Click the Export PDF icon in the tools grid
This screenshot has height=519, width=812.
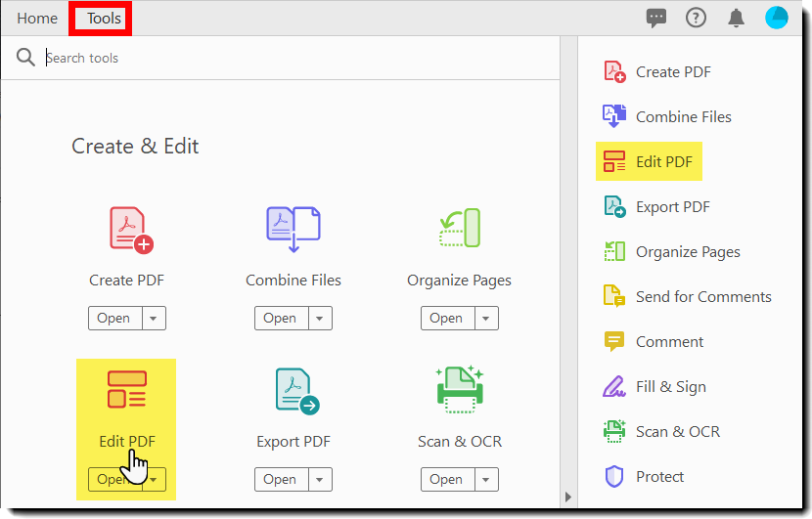297,391
